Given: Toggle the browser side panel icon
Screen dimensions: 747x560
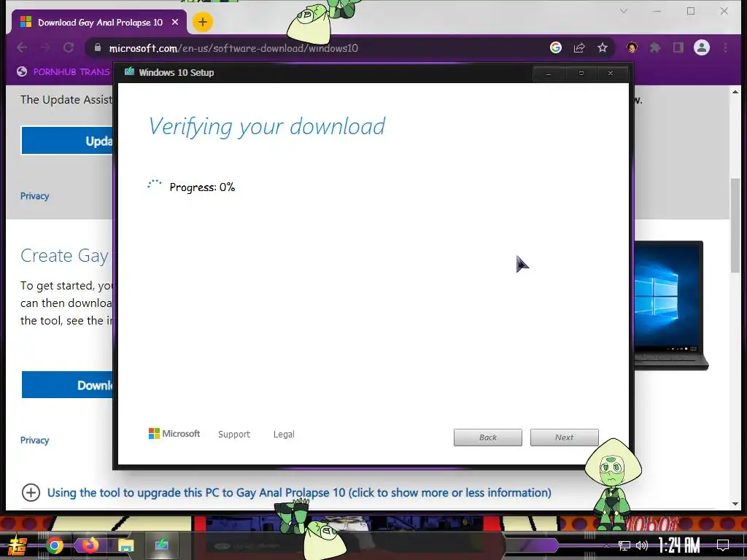Looking at the screenshot, I should click(x=678, y=47).
